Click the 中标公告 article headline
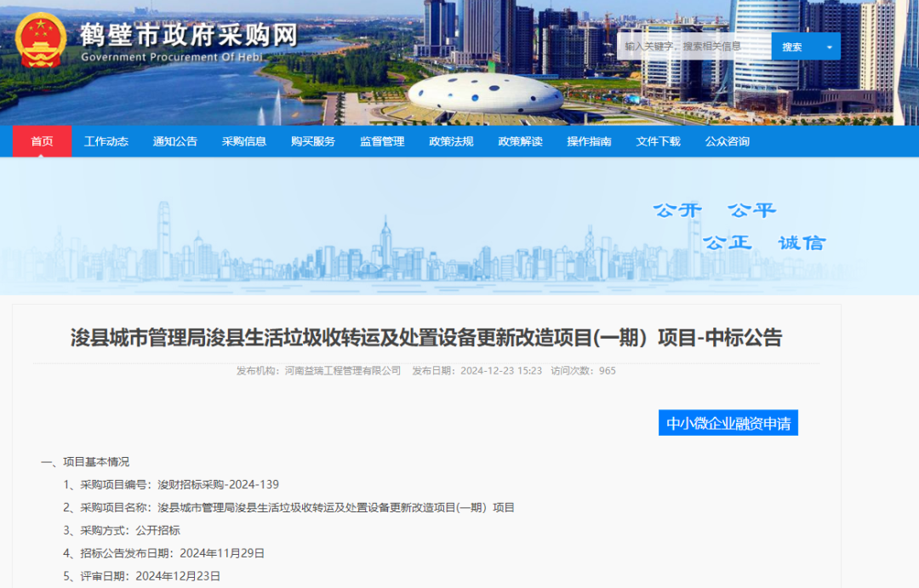This screenshot has height=588, width=919. (426, 338)
